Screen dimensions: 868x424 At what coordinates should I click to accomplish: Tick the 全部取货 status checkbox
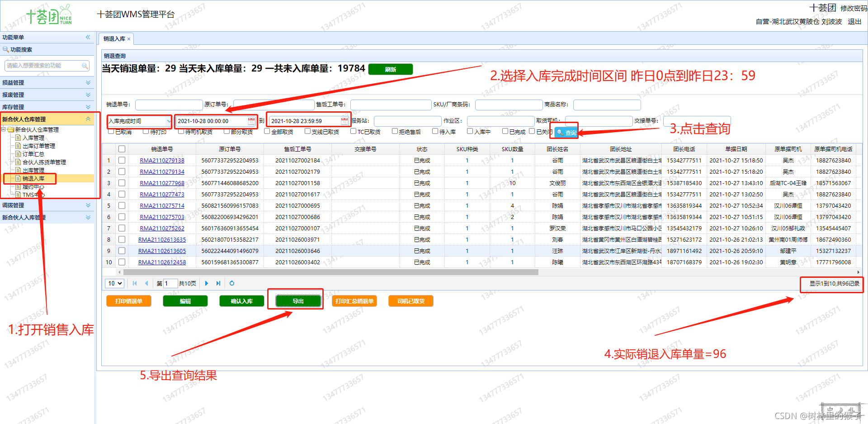pos(267,131)
